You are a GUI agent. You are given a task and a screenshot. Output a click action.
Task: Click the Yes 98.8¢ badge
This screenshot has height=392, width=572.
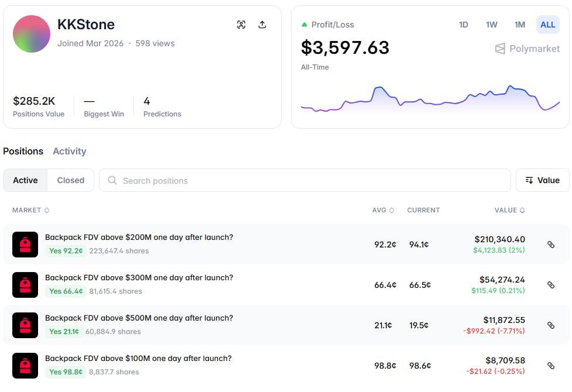pos(66,372)
